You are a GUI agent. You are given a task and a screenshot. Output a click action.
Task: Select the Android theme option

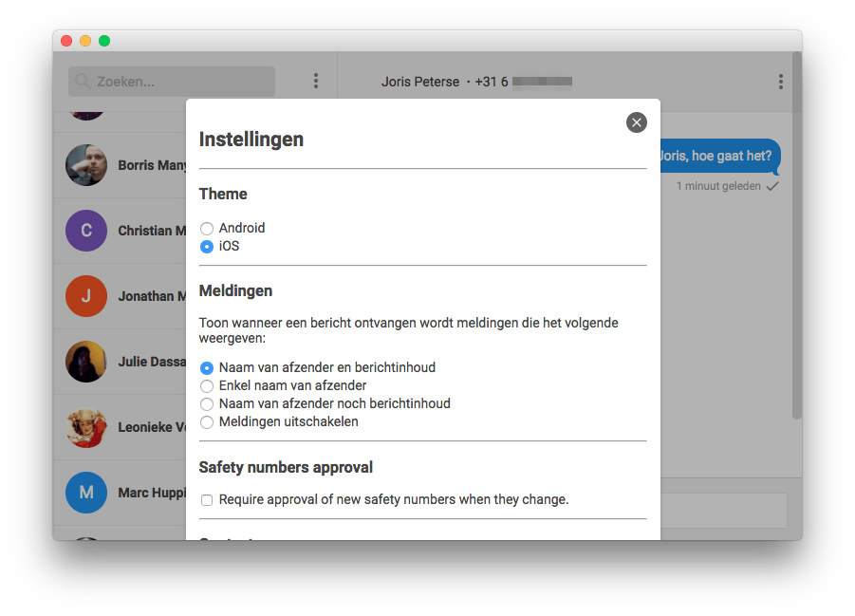[207, 229]
